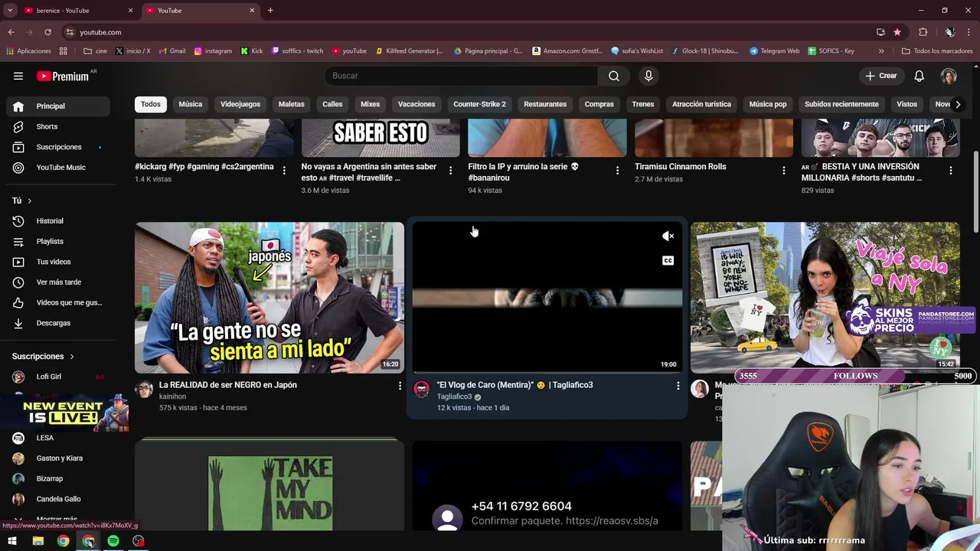Open the hamburger guide menu

coord(18,76)
